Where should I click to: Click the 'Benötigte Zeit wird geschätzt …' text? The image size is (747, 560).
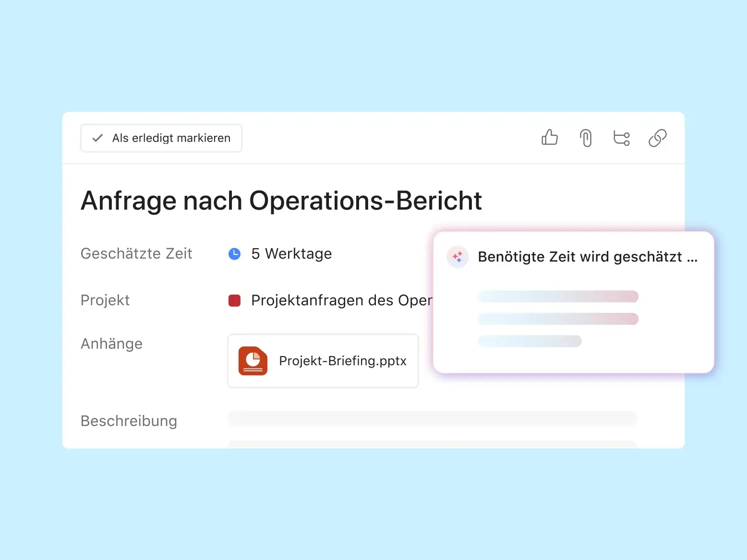tap(588, 257)
